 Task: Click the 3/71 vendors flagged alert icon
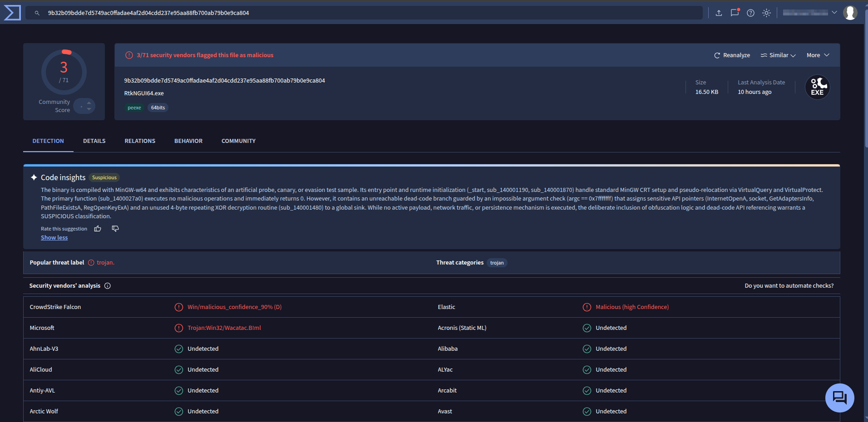pos(129,55)
